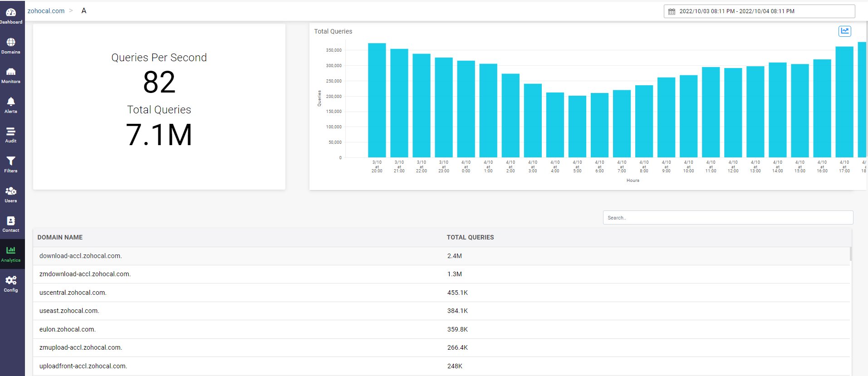Viewport: 868px width, 376px height.
Task: Open the Audit section
Action: coord(11,134)
